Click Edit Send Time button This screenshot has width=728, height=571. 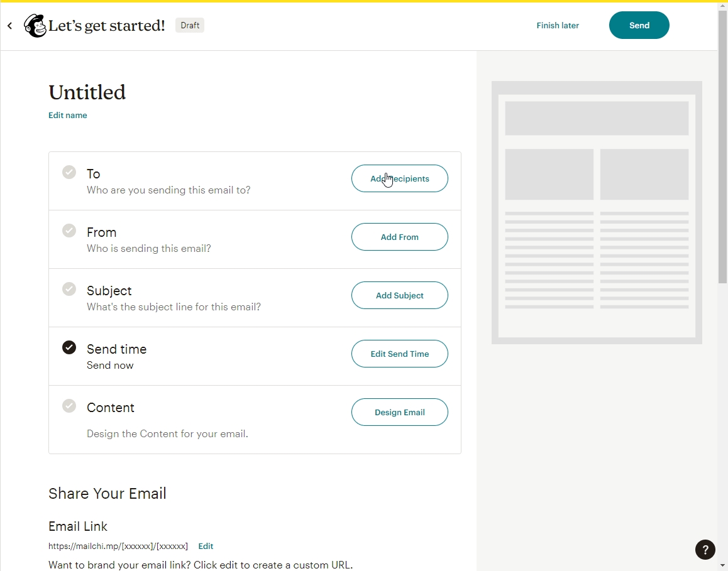click(x=399, y=354)
